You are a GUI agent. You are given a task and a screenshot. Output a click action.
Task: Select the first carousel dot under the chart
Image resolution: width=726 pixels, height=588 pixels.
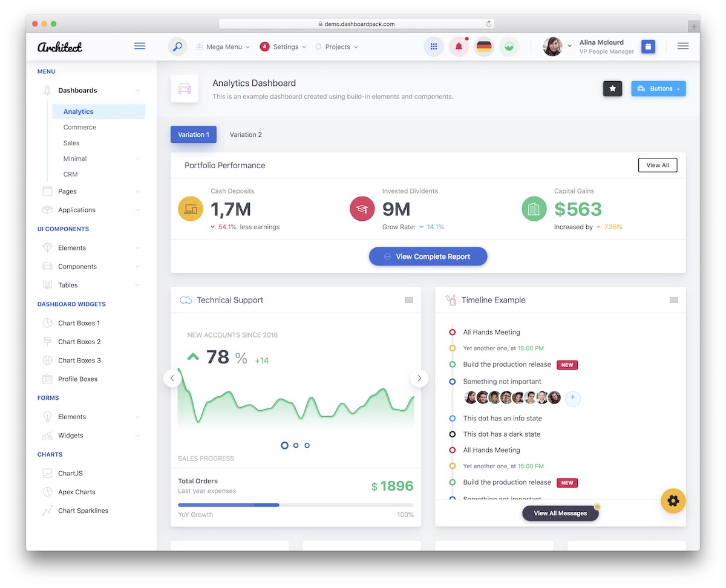(284, 445)
